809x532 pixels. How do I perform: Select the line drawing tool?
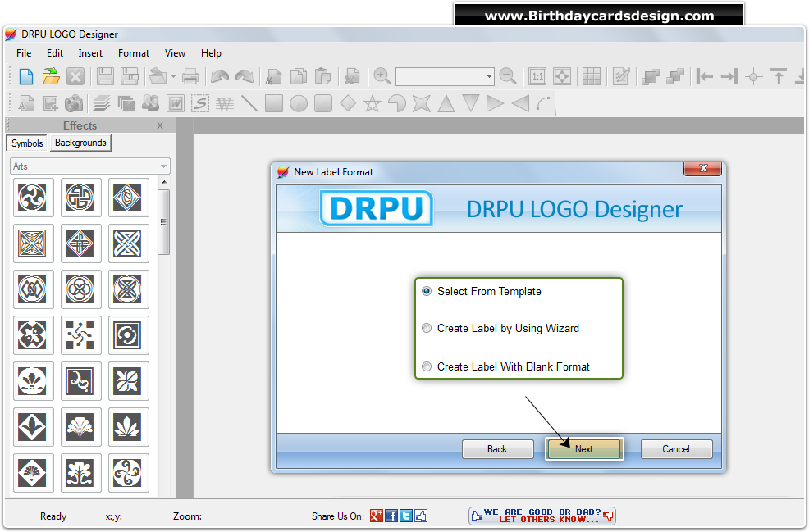tap(249, 103)
